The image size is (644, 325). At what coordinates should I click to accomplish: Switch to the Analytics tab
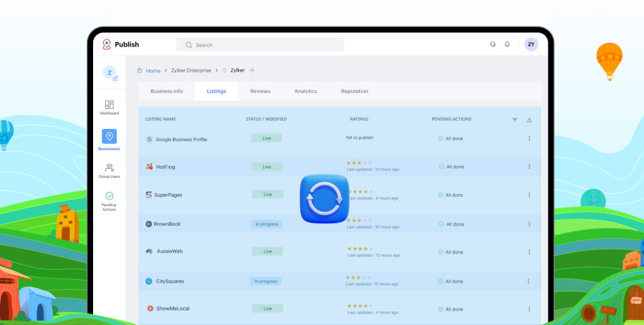[306, 91]
